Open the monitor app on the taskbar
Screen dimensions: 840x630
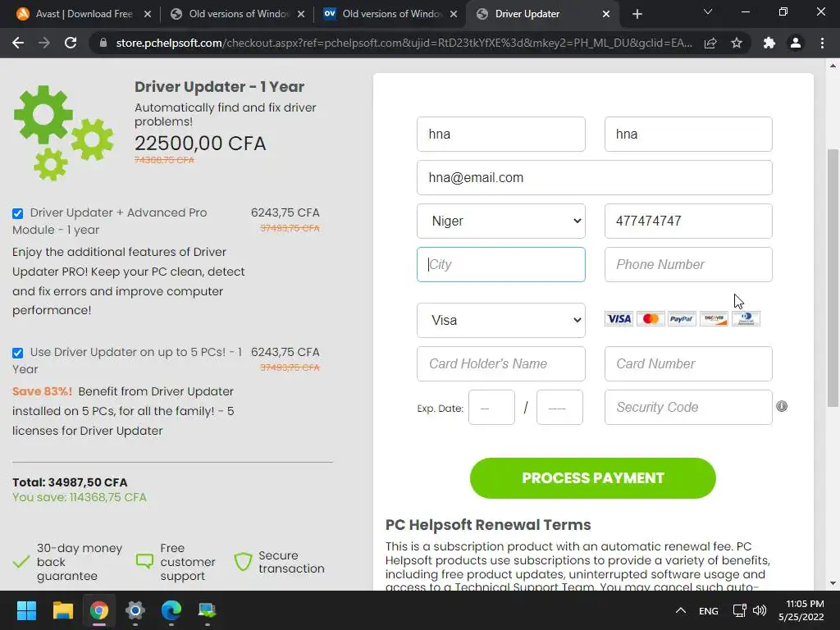coord(207,610)
